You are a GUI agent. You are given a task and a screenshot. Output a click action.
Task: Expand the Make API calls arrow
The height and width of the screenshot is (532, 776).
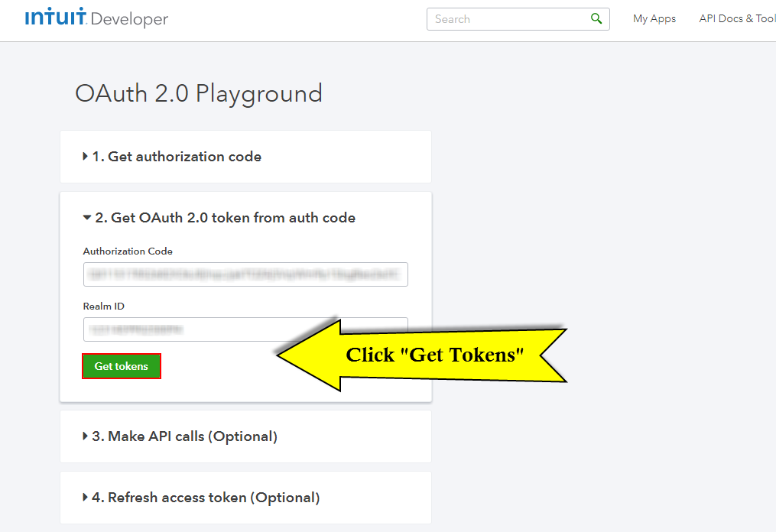pyautogui.click(x=85, y=436)
